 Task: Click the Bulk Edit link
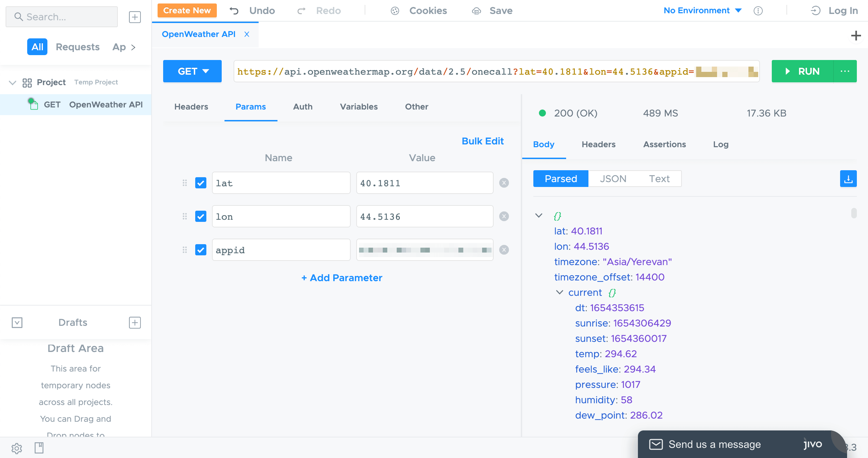(483, 141)
